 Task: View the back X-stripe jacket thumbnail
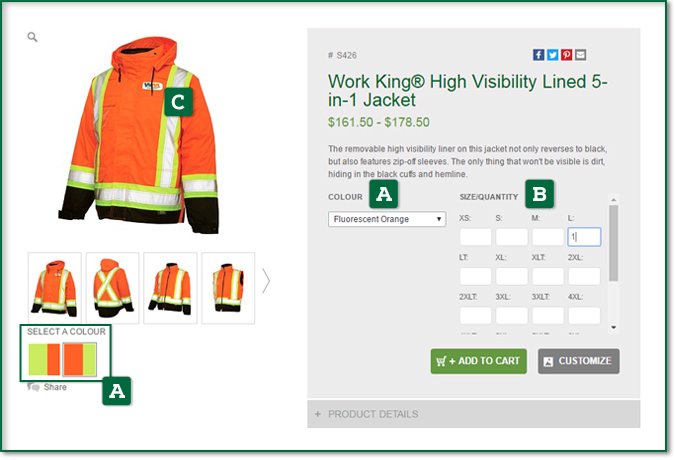click(112, 288)
